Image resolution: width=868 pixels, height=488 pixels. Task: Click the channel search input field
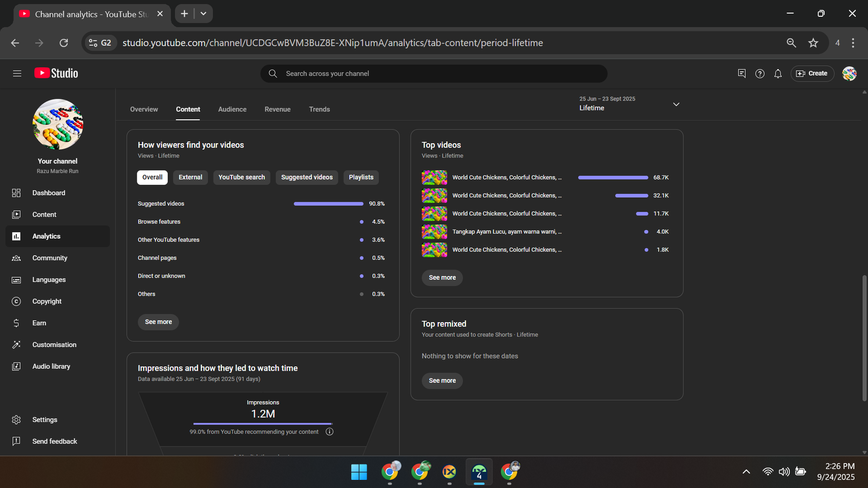(434, 74)
